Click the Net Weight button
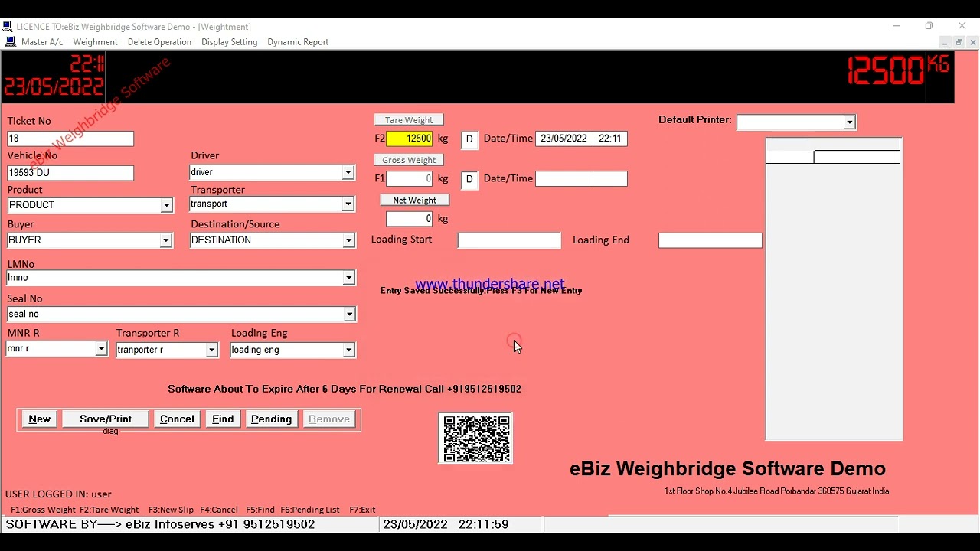This screenshot has width=980, height=551. pos(415,201)
